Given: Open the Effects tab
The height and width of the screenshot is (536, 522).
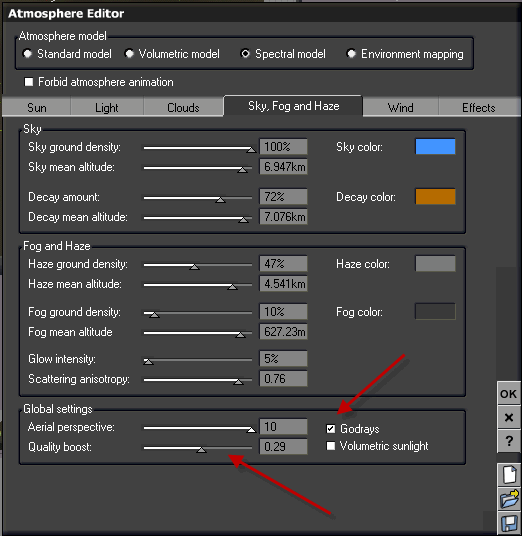Looking at the screenshot, I should pyautogui.click(x=478, y=107).
